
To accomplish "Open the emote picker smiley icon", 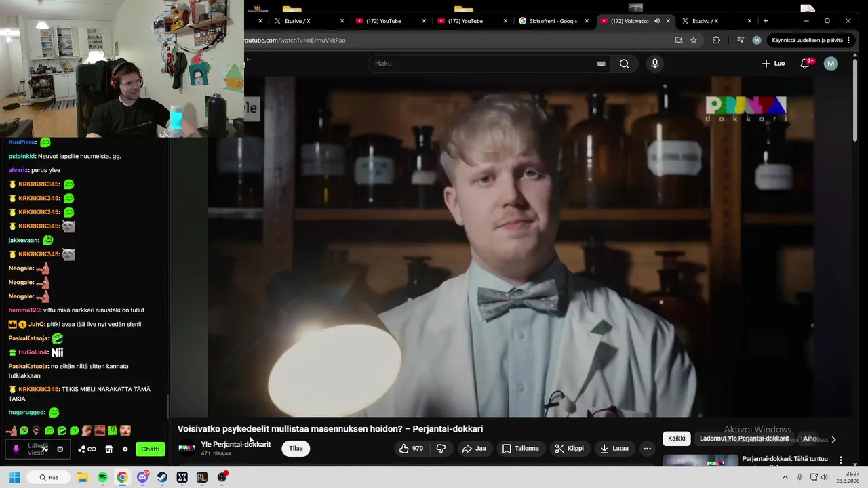I will pyautogui.click(x=60, y=449).
